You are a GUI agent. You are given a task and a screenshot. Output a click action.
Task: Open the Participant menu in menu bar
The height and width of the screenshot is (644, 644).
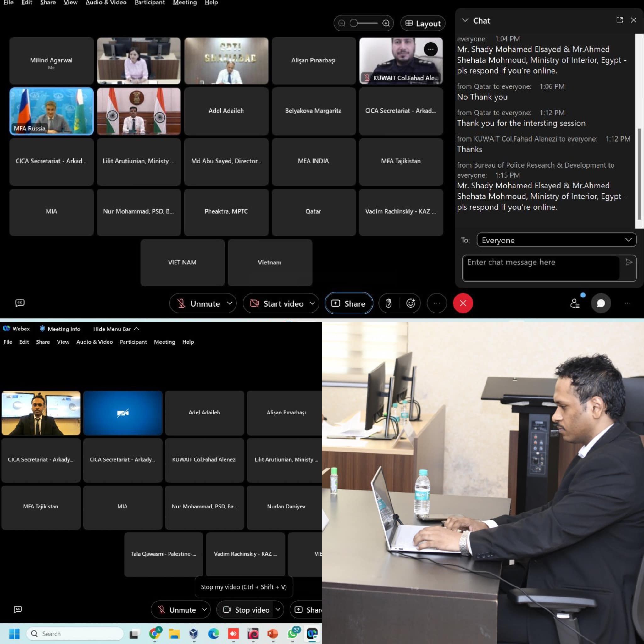click(150, 3)
